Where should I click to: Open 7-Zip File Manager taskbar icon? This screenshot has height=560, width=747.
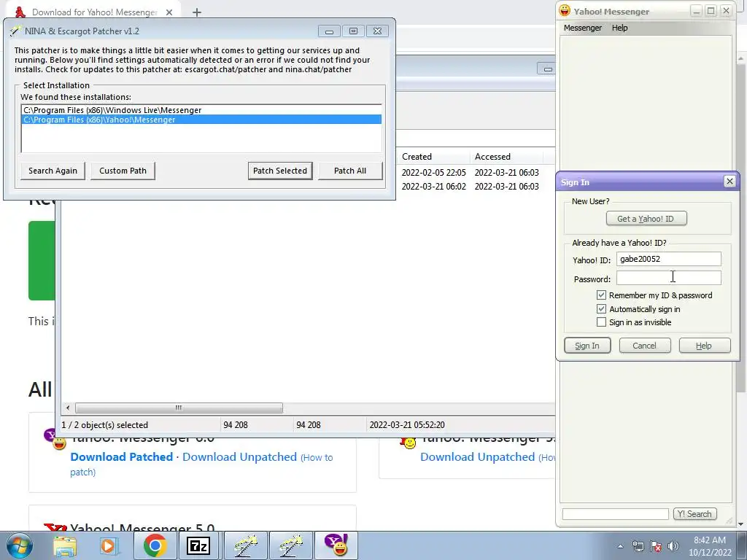point(198,545)
